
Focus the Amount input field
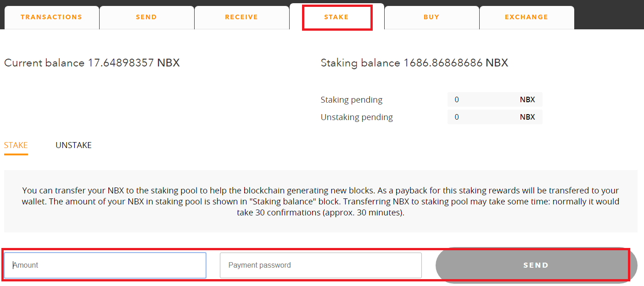tap(105, 265)
